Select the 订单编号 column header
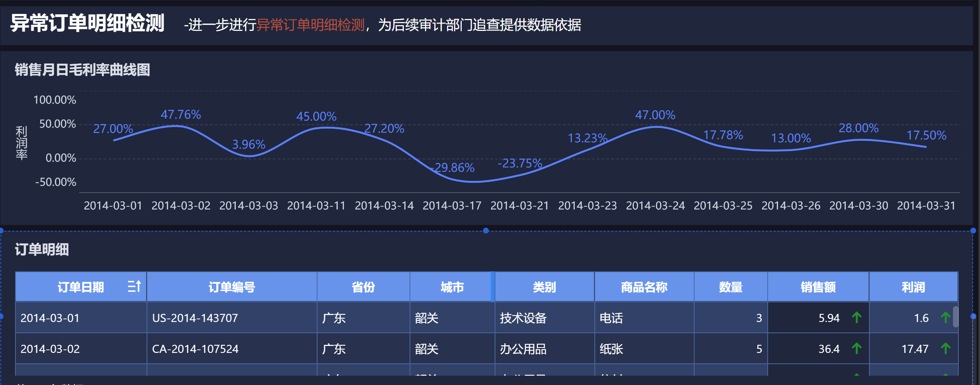This screenshot has height=385, width=980. click(232, 287)
